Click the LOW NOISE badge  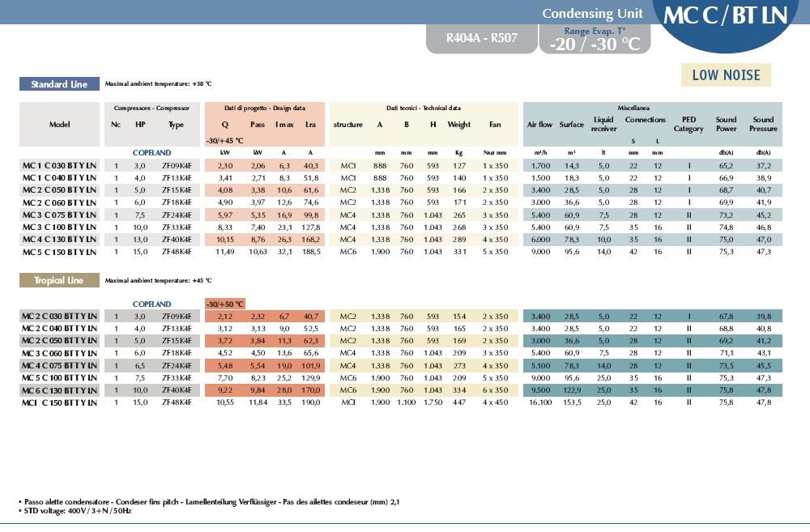pos(726,75)
